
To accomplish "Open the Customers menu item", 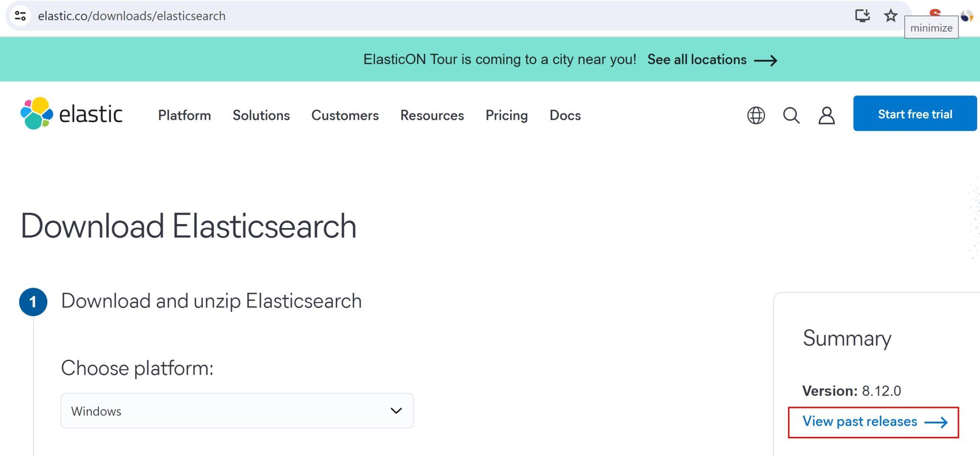I will pos(345,115).
